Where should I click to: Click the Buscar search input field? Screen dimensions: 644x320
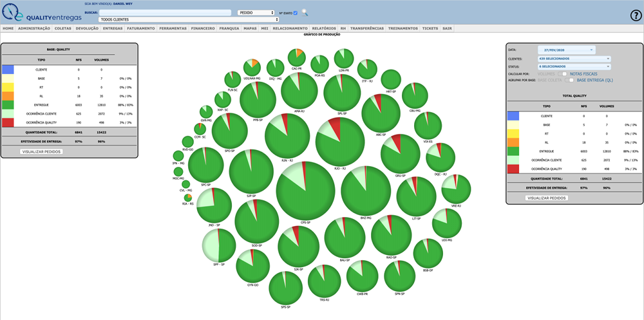point(166,12)
